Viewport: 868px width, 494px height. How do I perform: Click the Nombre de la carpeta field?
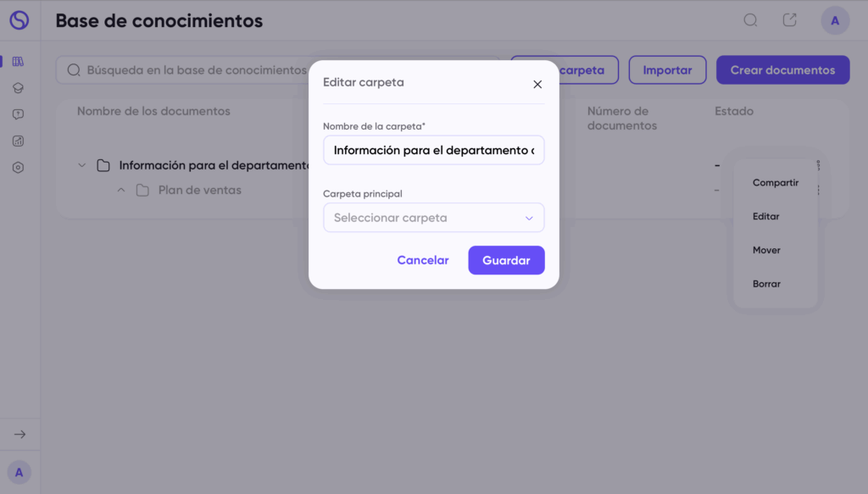click(x=433, y=150)
